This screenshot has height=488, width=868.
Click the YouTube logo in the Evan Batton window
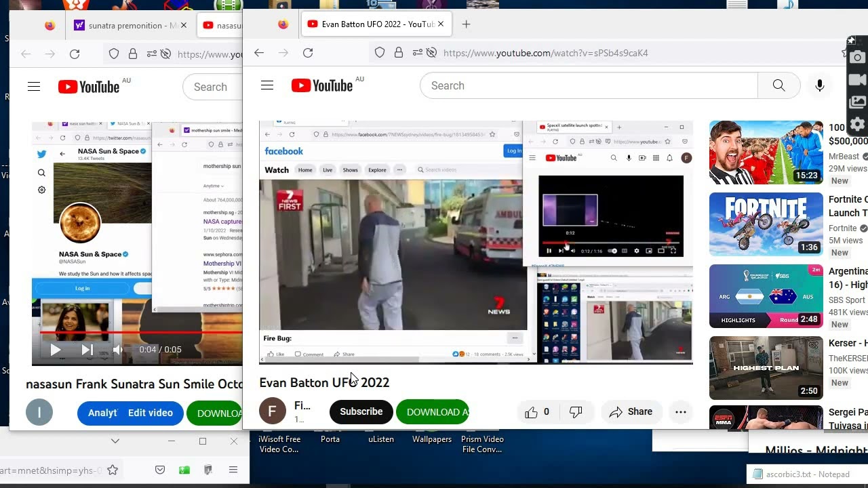pyautogui.click(x=323, y=85)
